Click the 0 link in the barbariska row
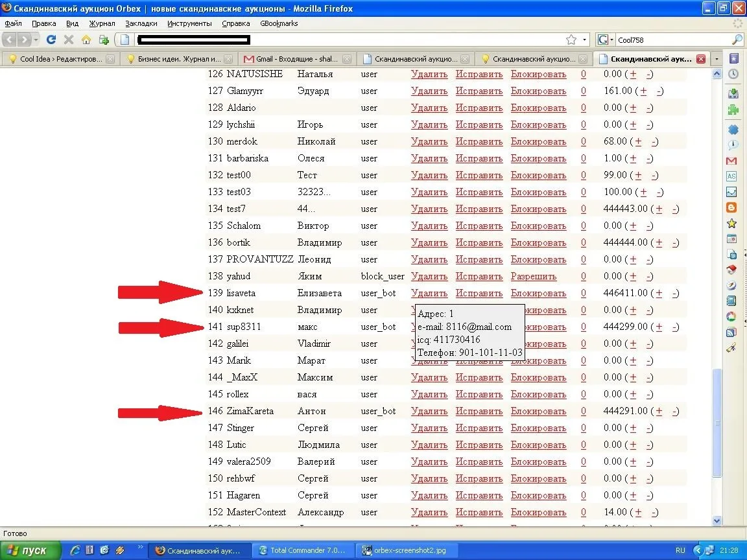Image resolution: width=747 pixels, height=560 pixels. click(x=583, y=159)
